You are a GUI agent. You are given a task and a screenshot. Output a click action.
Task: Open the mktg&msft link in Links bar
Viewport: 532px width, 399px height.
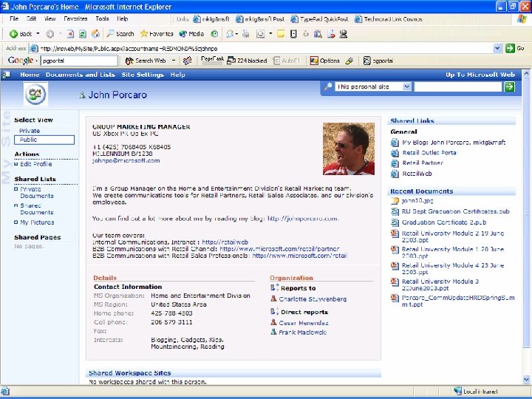pyautogui.click(x=211, y=19)
